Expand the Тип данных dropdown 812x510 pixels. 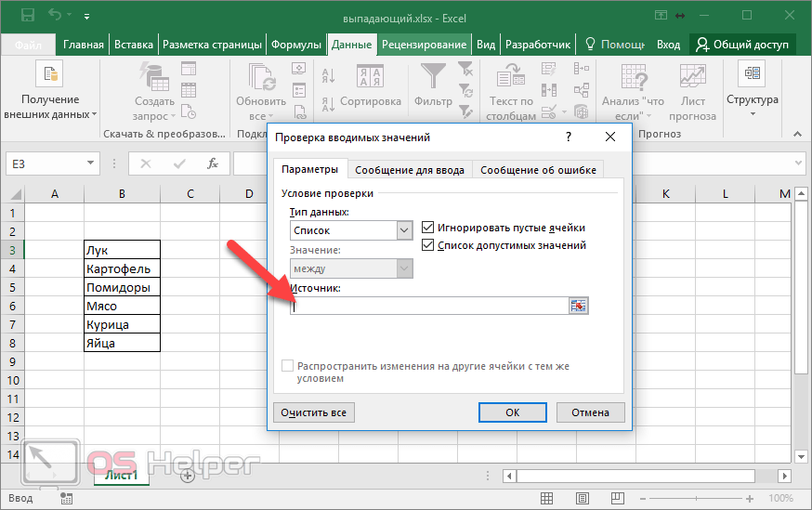[404, 230]
